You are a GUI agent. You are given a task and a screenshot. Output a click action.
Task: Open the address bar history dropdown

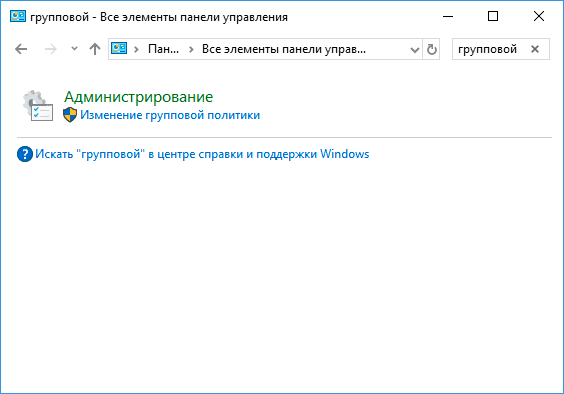pyautogui.click(x=415, y=50)
